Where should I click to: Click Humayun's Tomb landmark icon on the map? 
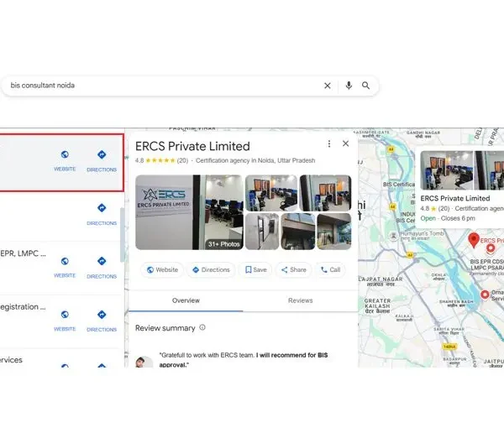[x=393, y=236]
